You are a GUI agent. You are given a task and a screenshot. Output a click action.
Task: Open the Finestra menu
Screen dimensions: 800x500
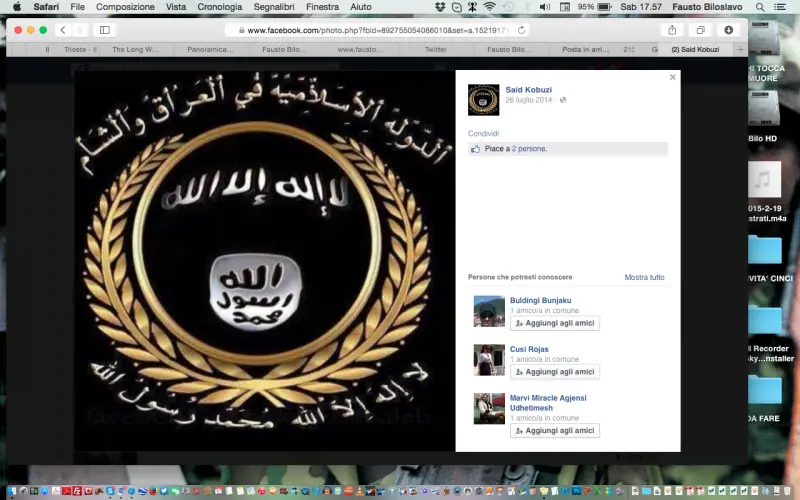(x=322, y=7)
